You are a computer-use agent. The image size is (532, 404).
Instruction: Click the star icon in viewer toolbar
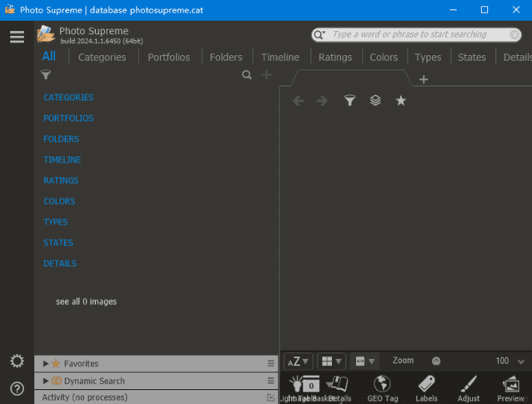click(401, 100)
